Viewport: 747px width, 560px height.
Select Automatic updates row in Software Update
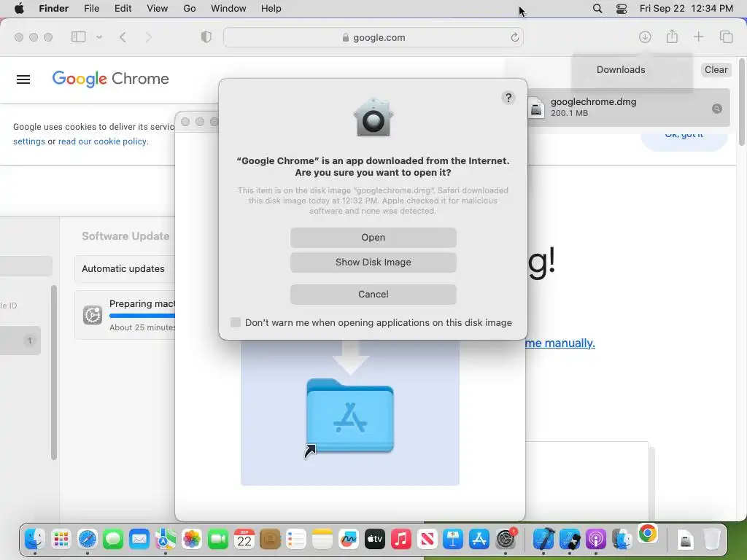[x=125, y=268]
